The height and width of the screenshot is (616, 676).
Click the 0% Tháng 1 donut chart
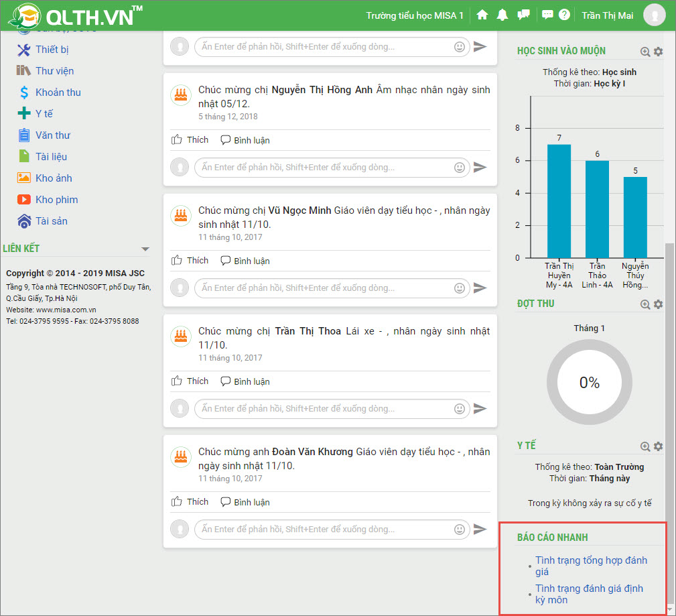click(x=590, y=382)
